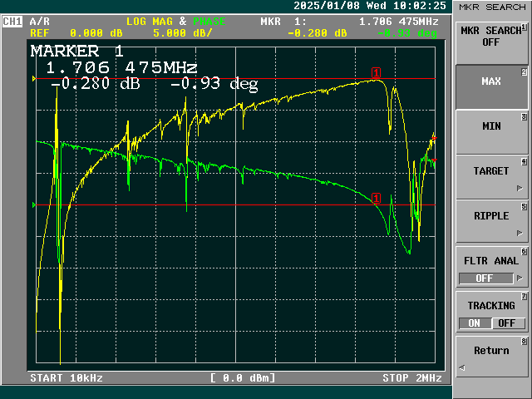
Task: Click the FLTR ANAL OFF state box
Action: [x=484, y=278]
